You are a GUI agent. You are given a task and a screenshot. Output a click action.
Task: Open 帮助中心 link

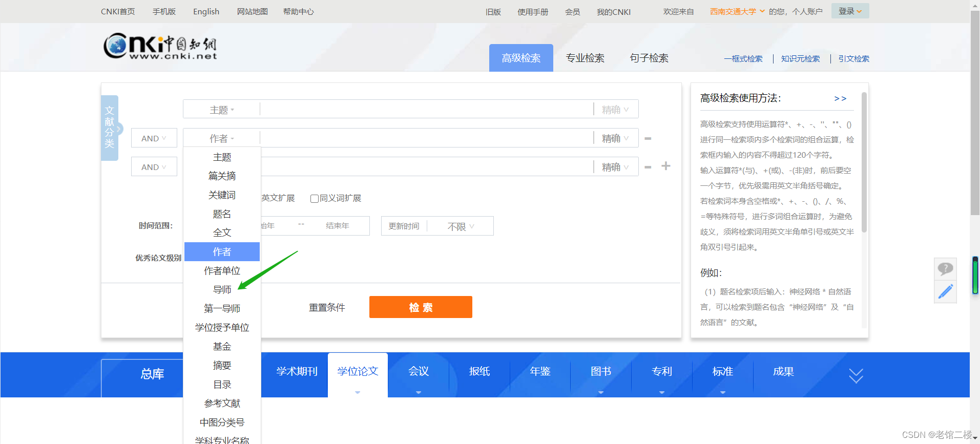(x=298, y=12)
